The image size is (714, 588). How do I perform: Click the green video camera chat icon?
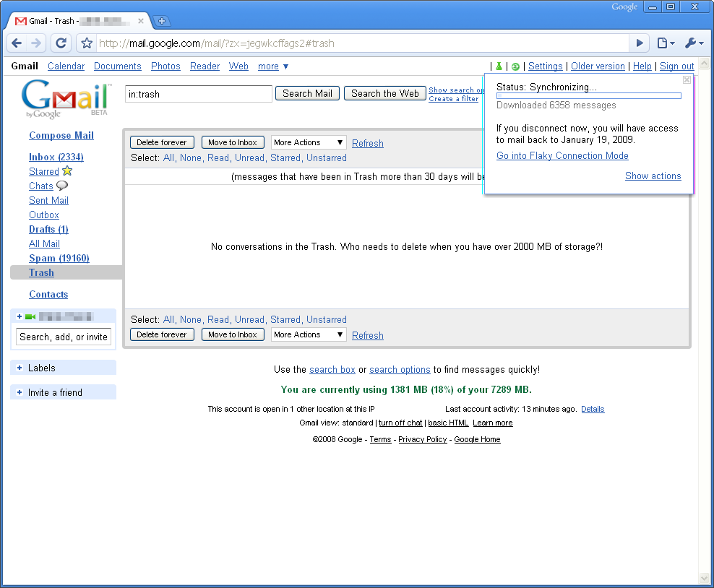[30, 317]
